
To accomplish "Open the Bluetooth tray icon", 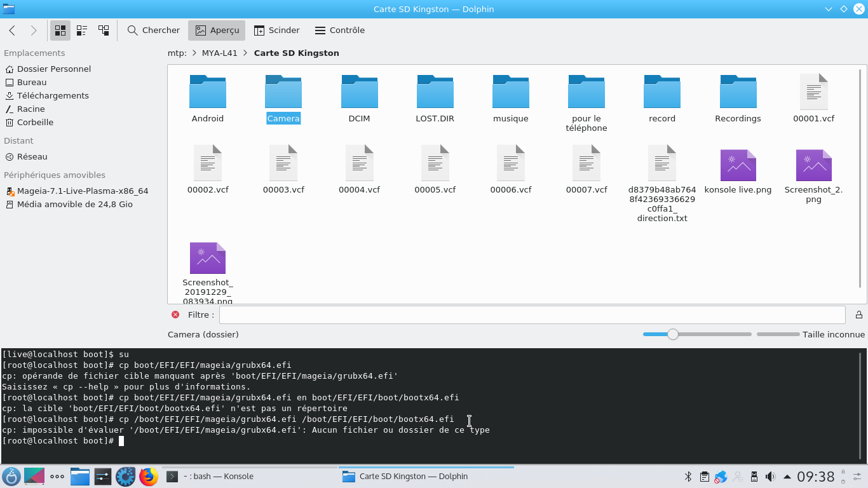I will (688, 477).
